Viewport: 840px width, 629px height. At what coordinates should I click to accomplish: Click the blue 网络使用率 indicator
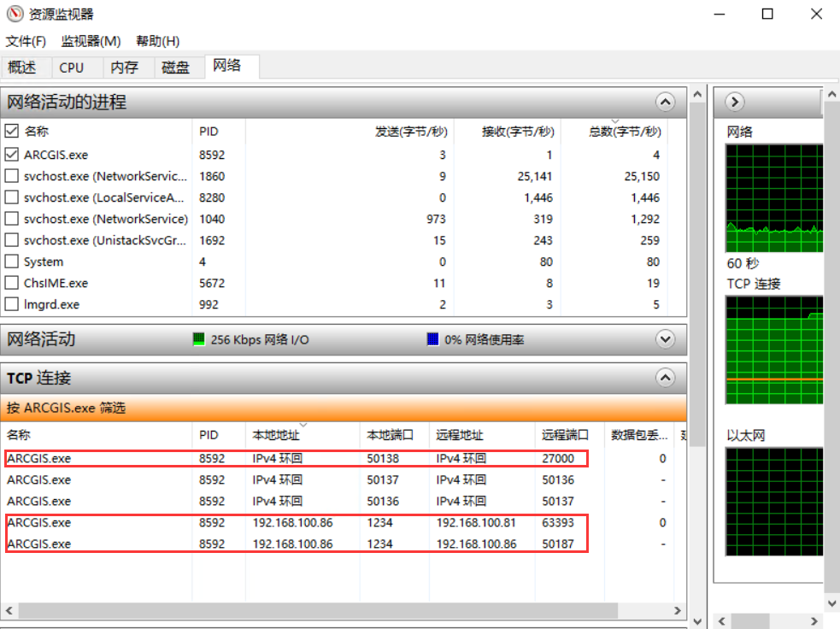tap(432, 338)
